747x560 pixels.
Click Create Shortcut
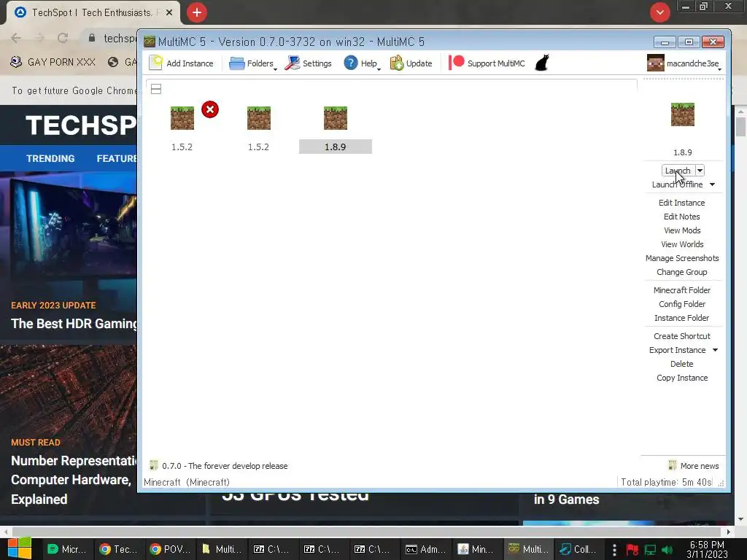[682, 336]
